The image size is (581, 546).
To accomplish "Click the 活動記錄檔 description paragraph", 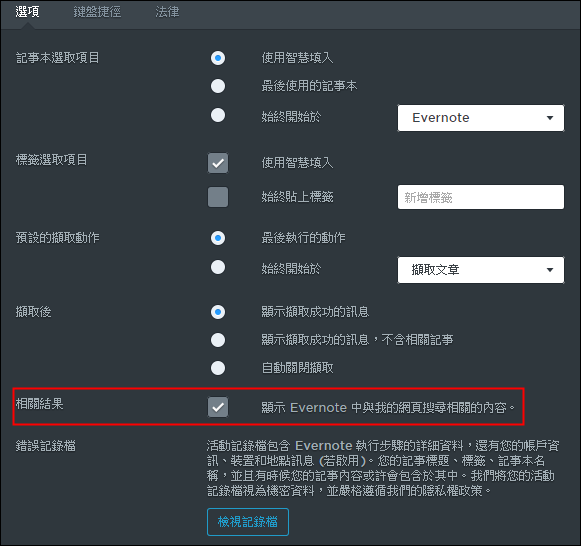I will [x=383, y=468].
